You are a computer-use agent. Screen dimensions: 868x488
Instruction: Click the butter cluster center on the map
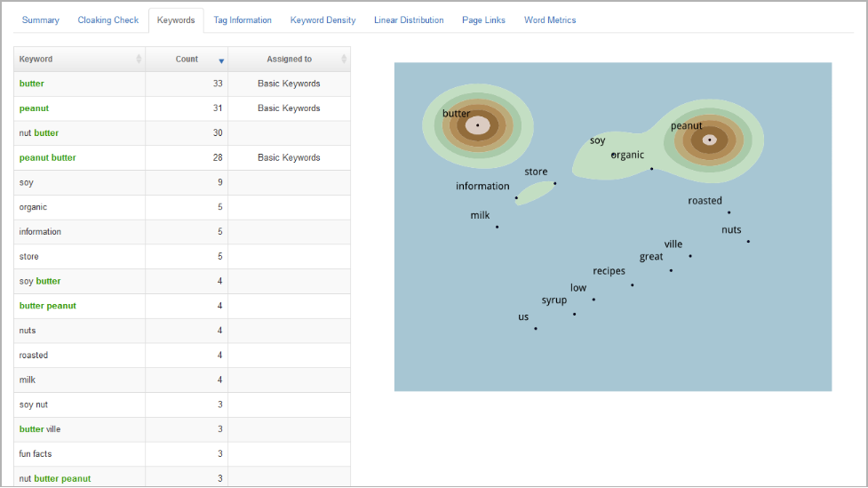pos(478,125)
